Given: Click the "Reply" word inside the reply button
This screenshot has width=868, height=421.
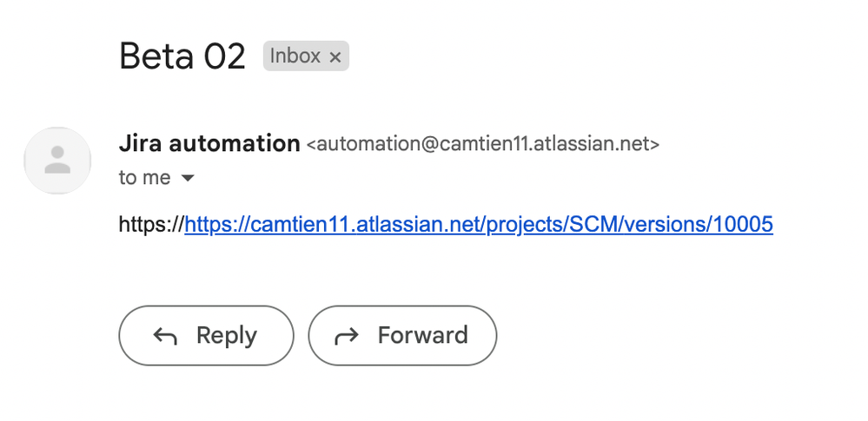Looking at the screenshot, I should (227, 336).
